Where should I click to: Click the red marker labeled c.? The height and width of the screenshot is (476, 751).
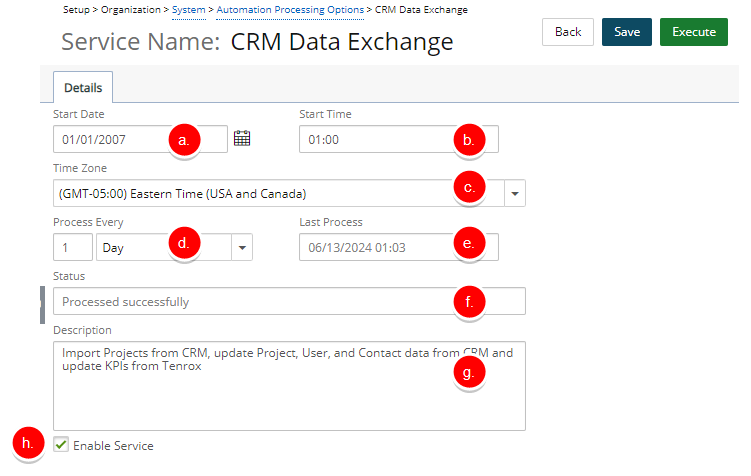pos(469,187)
